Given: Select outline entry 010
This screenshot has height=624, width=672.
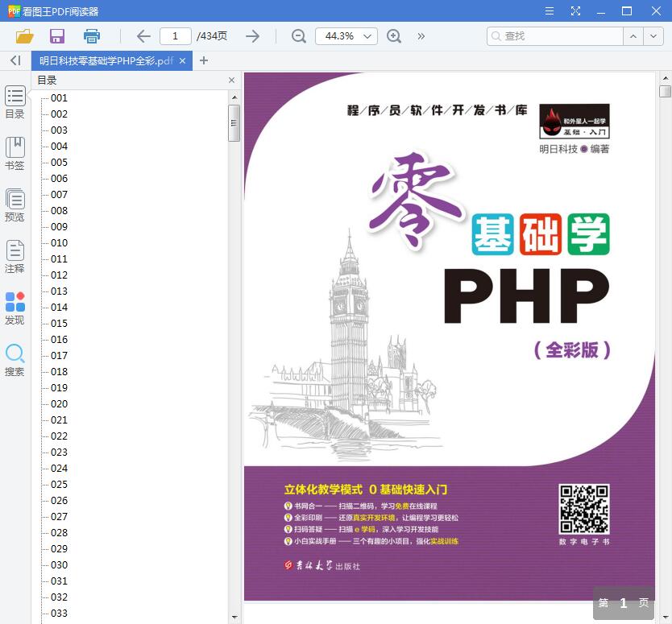Looking at the screenshot, I should coord(59,243).
